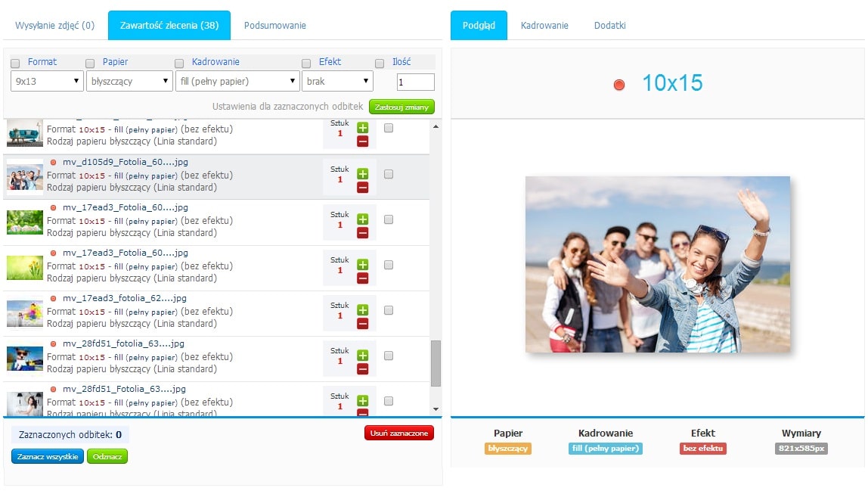
Task: Select the Podgląd tab
Action: click(479, 26)
